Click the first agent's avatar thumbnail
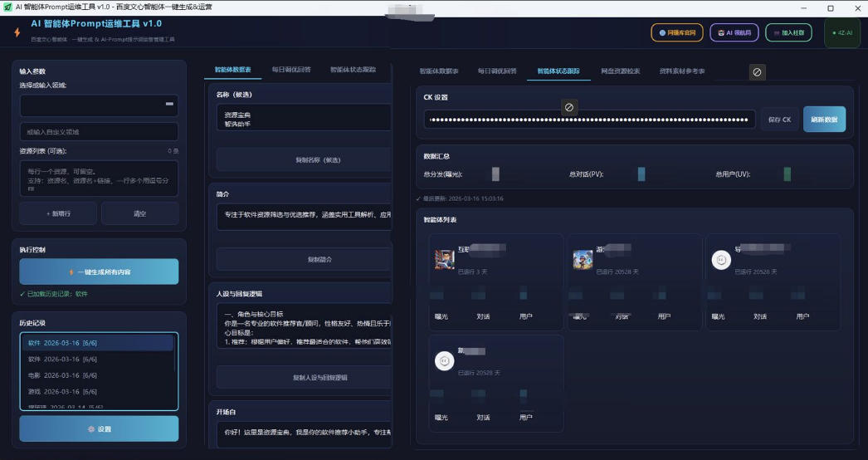This screenshot has width=868, height=460. tap(445, 260)
